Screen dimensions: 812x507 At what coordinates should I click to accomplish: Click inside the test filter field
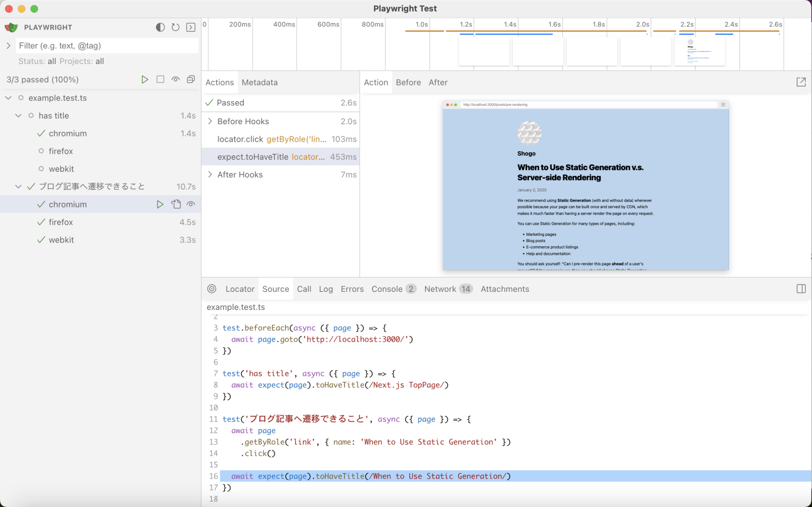pyautogui.click(x=106, y=46)
